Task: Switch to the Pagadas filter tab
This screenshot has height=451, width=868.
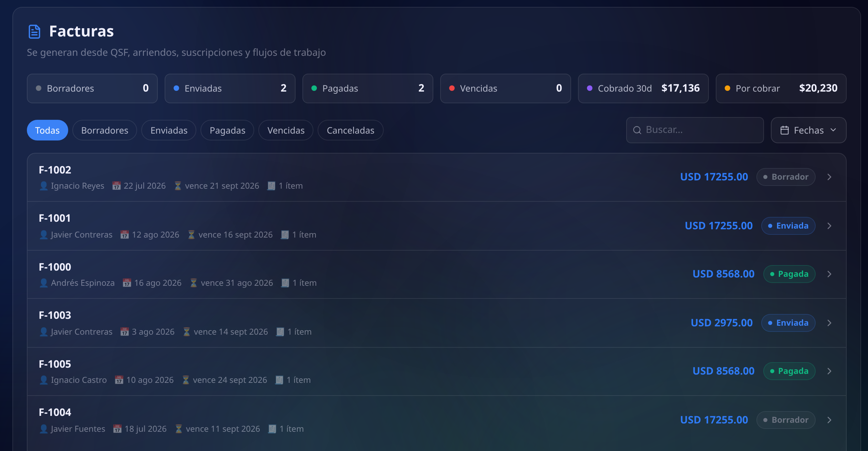Action: click(227, 130)
